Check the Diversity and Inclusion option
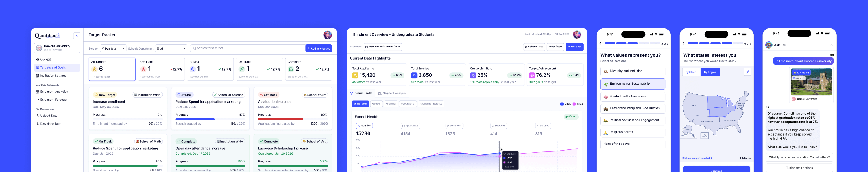This screenshot has width=868, height=172. coord(632,71)
